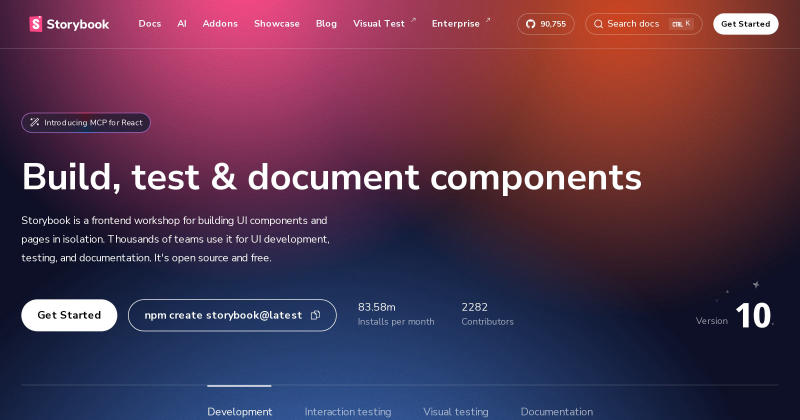Screen dimensions: 800x420
Task: Click the magic wand icon in MCP badge
Action: (x=35, y=122)
